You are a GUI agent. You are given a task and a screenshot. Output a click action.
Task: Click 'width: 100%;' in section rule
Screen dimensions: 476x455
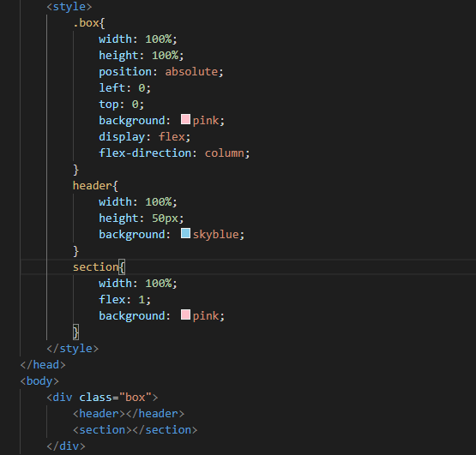(138, 284)
